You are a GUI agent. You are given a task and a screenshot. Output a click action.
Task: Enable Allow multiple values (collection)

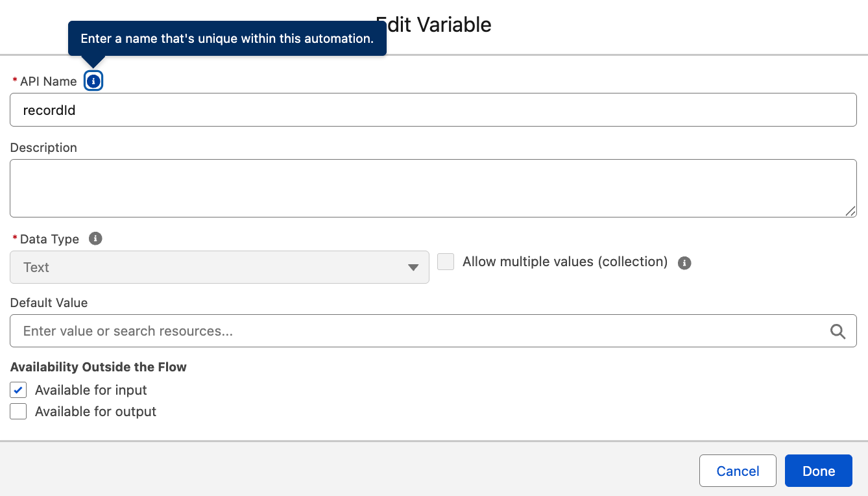[445, 261]
